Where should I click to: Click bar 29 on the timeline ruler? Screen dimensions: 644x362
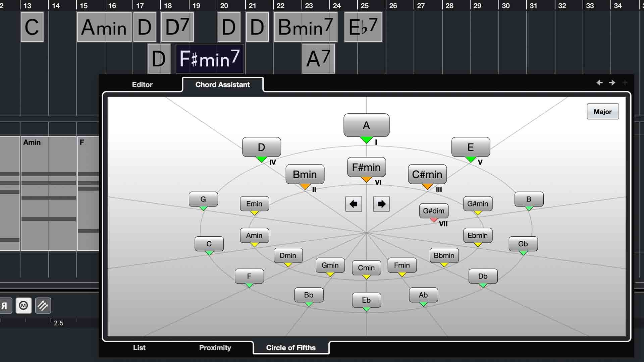(x=478, y=5)
